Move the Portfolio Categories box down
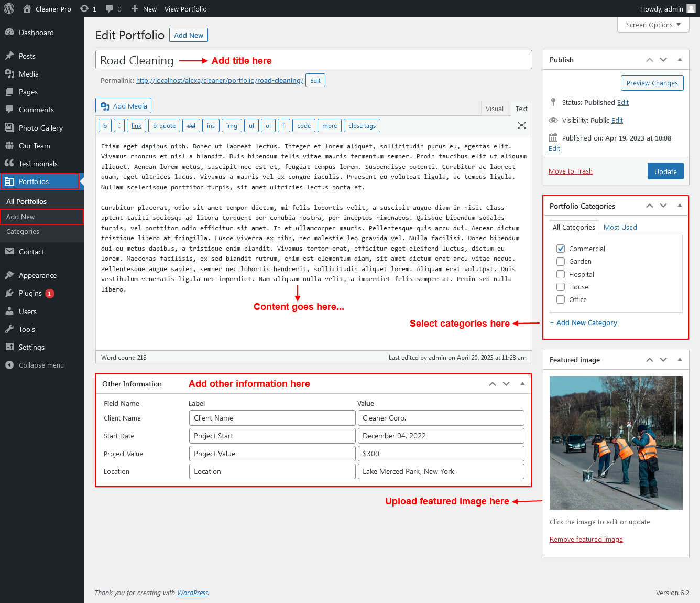The height and width of the screenshot is (603, 700). click(663, 206)
